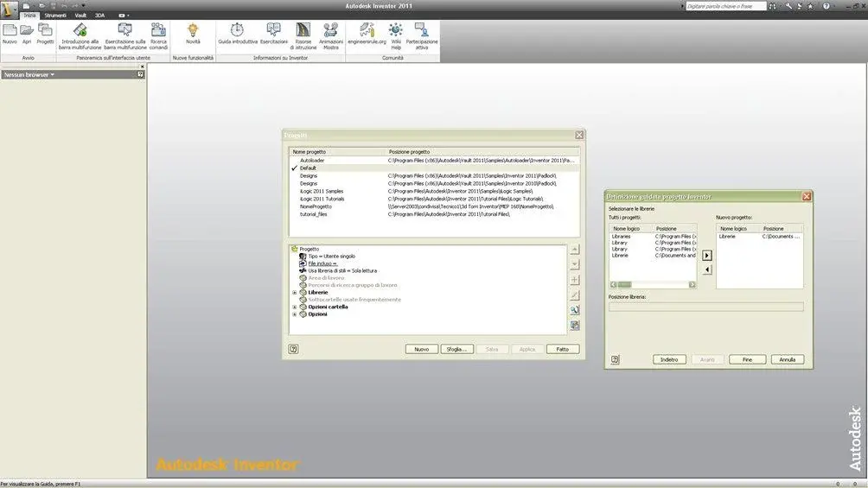Open quick access toolbar customize dropdown
This screenshot has width=868, height=488.
point(84,5)
